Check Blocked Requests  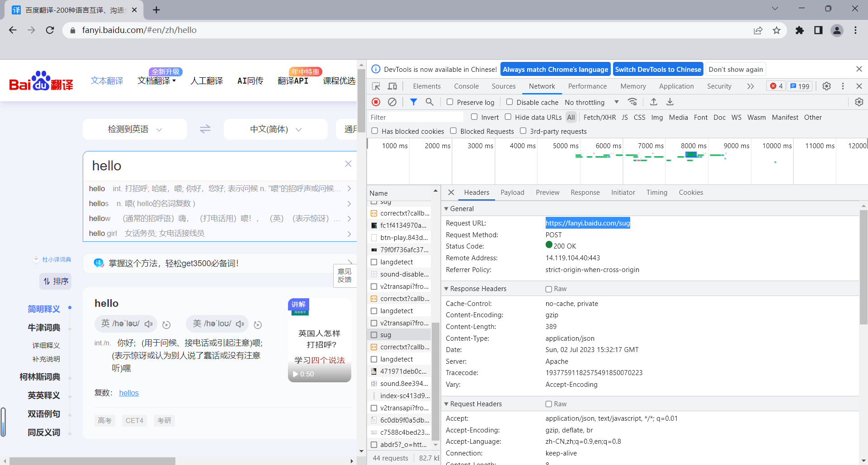coord(453,131)
